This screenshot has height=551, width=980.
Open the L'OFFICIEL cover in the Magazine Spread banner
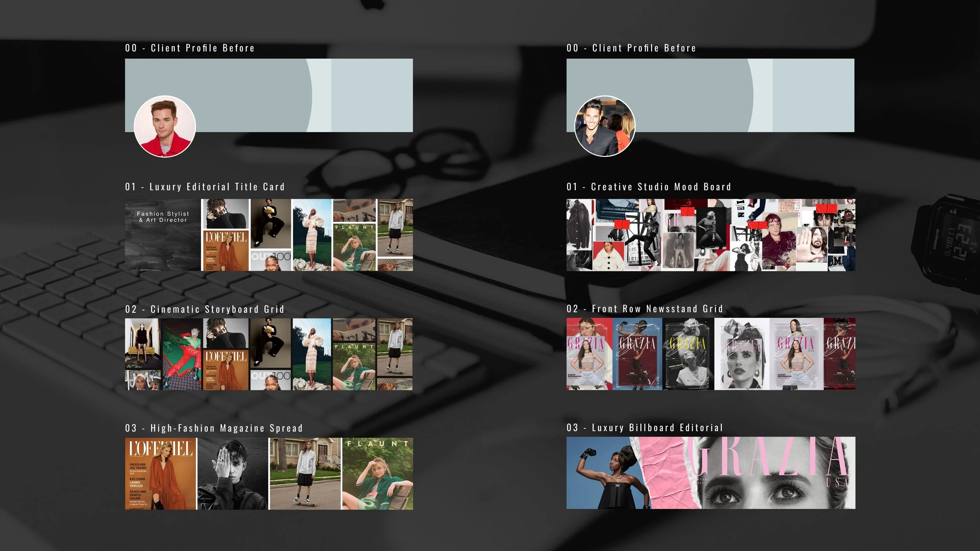[161, 474]
